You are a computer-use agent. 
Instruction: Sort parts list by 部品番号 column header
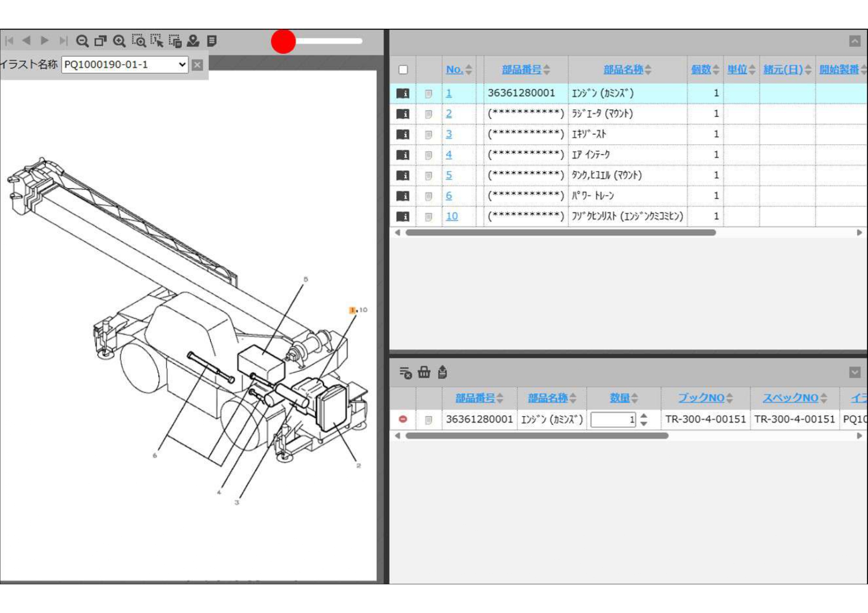(525, 70)
